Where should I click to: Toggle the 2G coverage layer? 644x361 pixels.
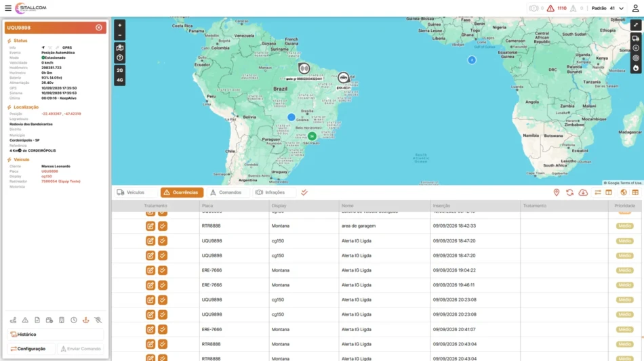[x=119, y=70]
